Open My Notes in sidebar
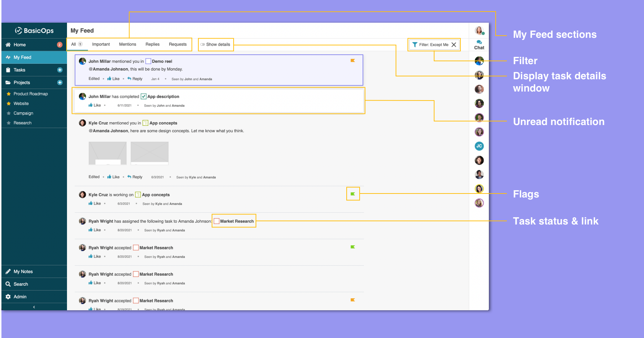The height and width of the screenshot is (338, 644). click(23, 271)
